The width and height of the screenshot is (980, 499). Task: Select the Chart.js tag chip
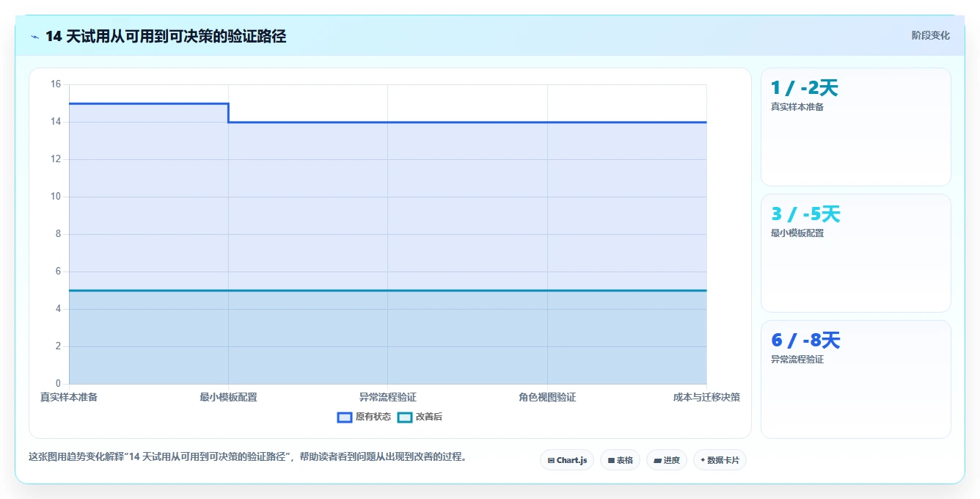(x=567, y=460)
